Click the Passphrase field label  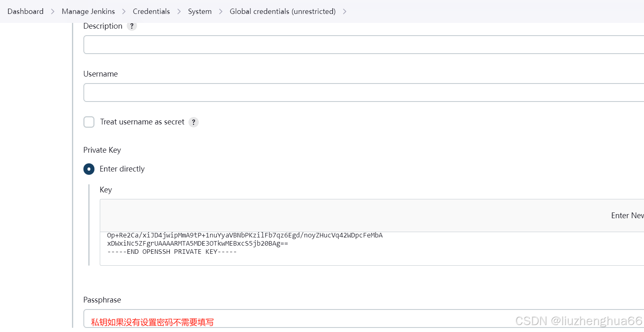[102, 300]
